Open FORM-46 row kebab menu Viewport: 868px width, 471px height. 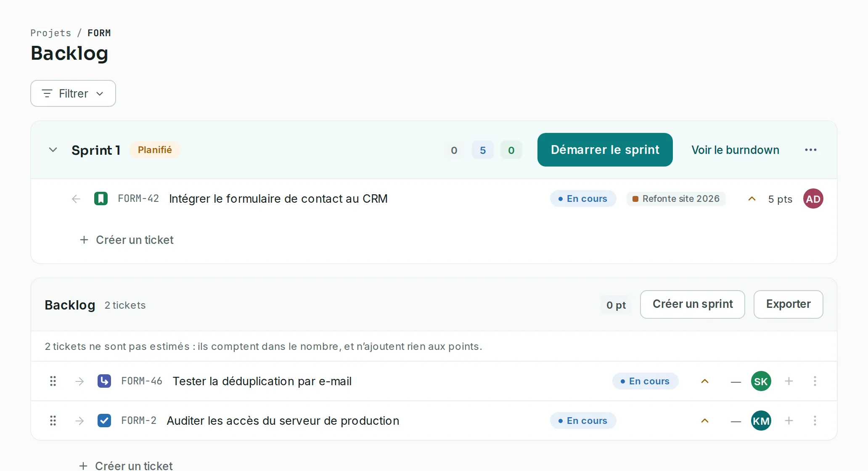815,381
